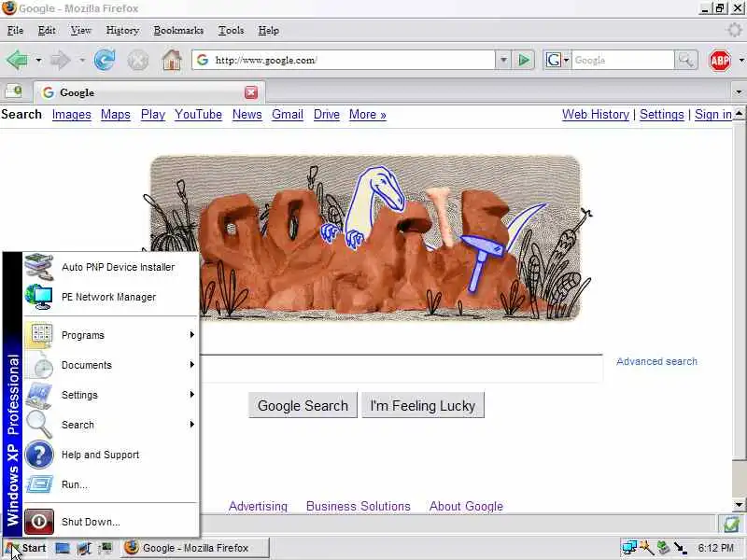747x560 pixels.
Task: Click the third quick launch icon on taskbar
Action: click(x=106, y=548)
